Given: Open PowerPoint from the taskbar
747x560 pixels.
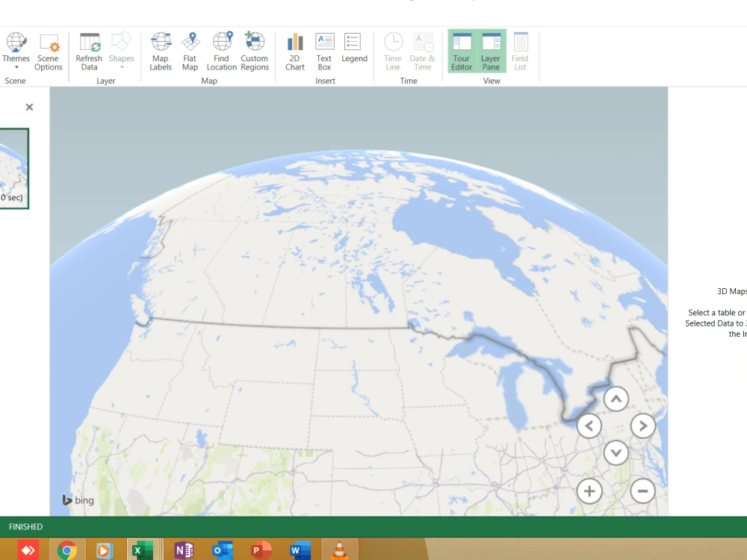Looking at the screenshot, I should (261, 550).
